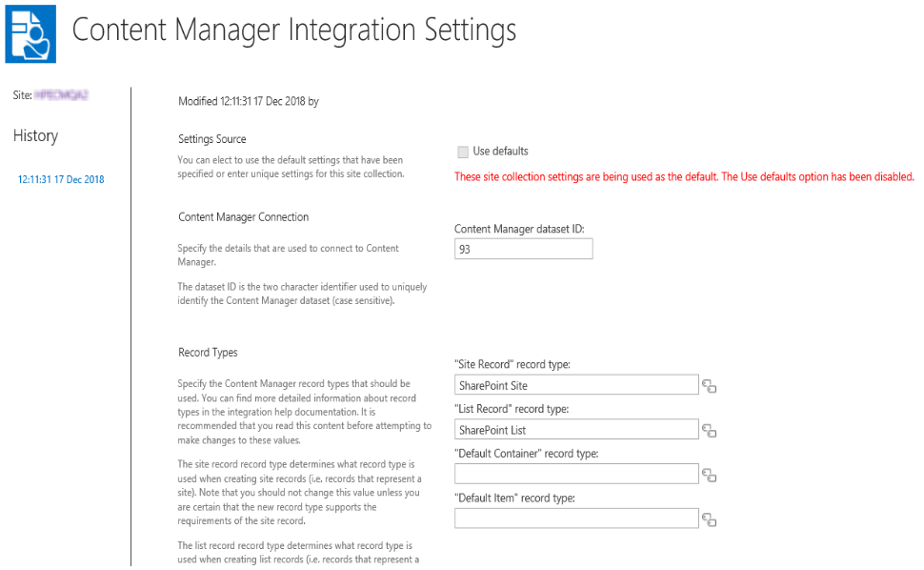Click the Content Manager logo icon
The height and width of the screenshot is (570, 924).
[31, 32]
